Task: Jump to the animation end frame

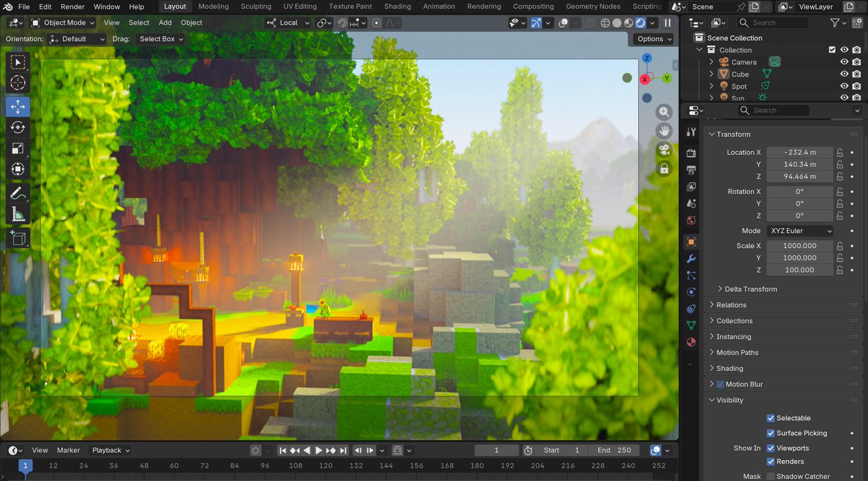Action: coord(344,450)
